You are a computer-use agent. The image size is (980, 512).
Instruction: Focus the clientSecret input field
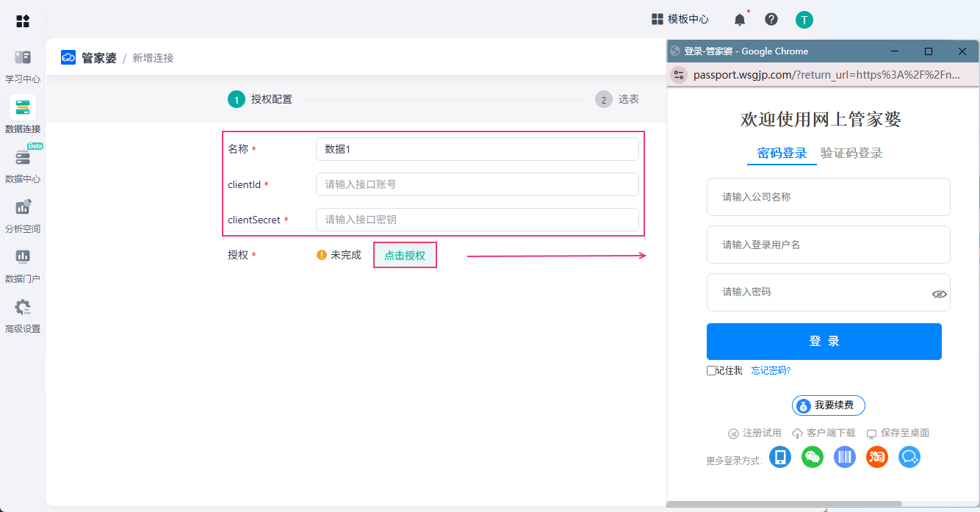(x=478, y=220)
